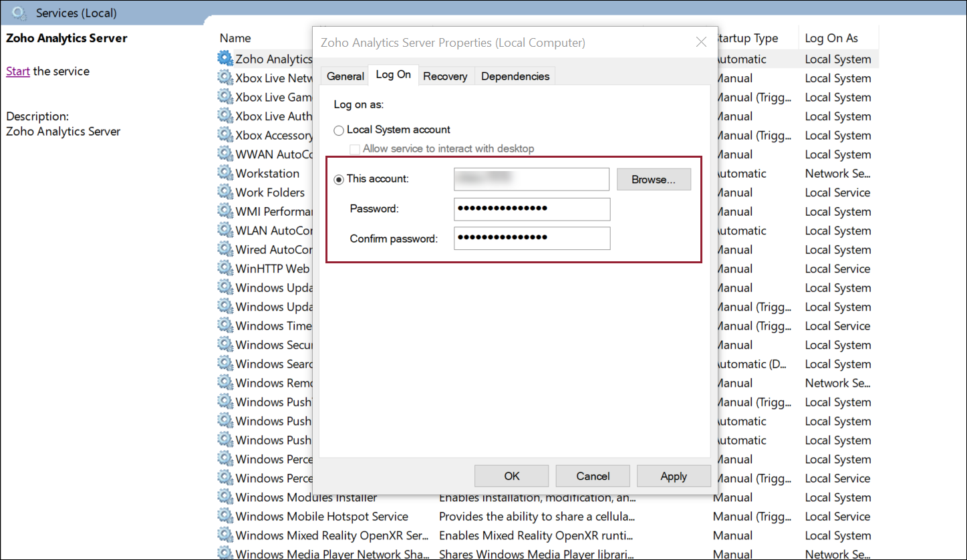Image resolution: width=967 pixels, height=560 pixels.
Task: Click the Windows Modules Installer gear icon
Action: pos(225,497)
